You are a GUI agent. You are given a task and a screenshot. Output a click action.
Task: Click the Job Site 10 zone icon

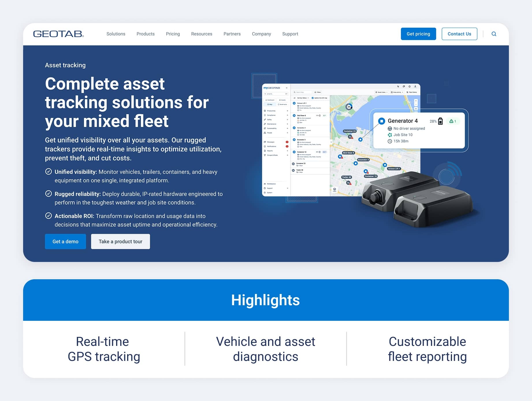(x=390, y=135)
